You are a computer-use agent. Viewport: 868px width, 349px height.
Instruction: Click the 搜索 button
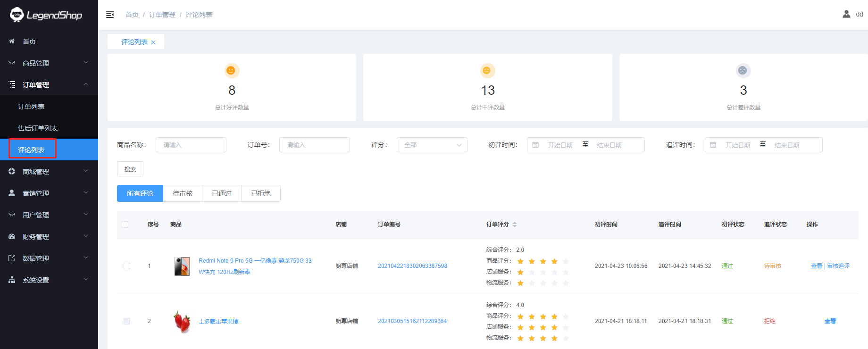[x=130, y=169]
